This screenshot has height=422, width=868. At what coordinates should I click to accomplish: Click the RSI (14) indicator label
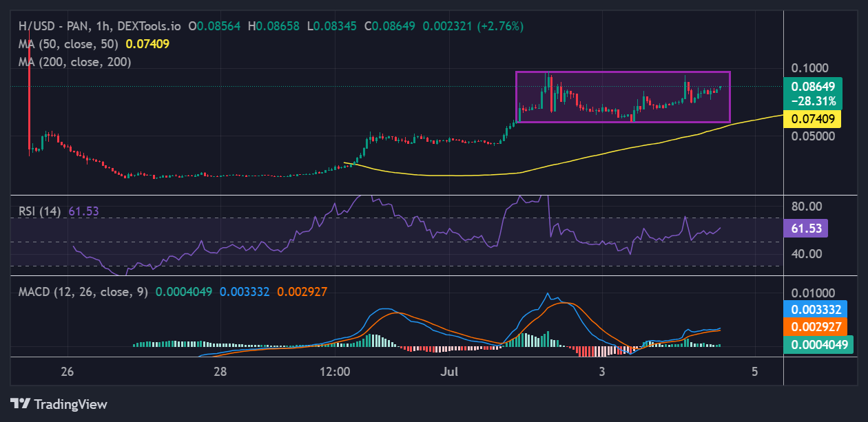tap(41, 211)
